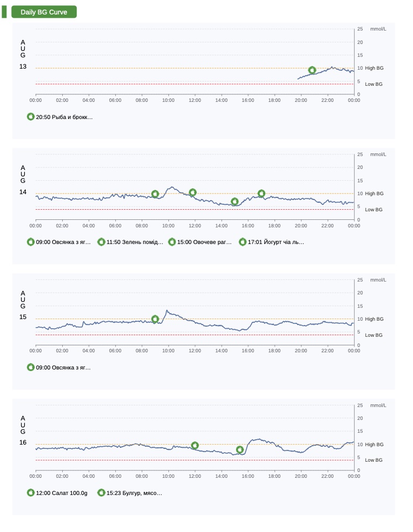Click the meal marker on the Aug 13 curve
413x532 pixels.
312,70
